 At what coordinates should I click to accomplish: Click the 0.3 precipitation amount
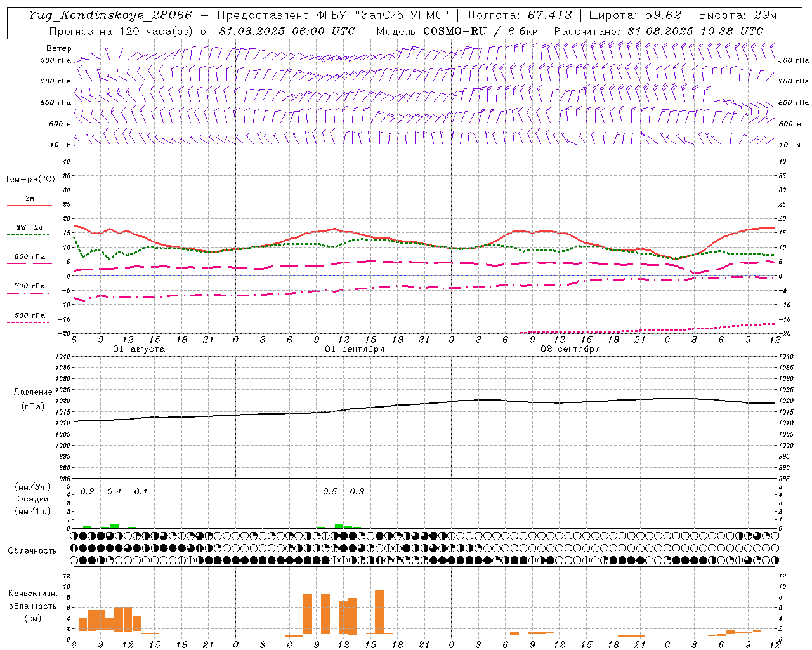[357, 491]
